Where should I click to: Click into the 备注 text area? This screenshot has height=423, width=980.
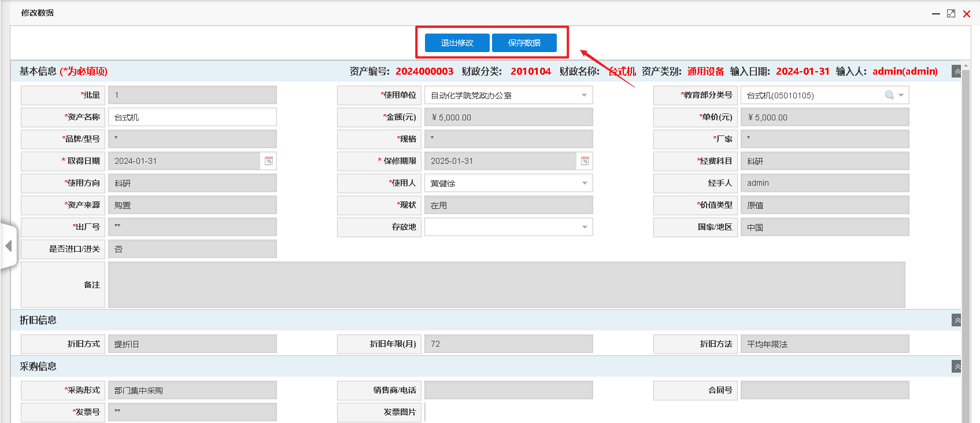506,285
